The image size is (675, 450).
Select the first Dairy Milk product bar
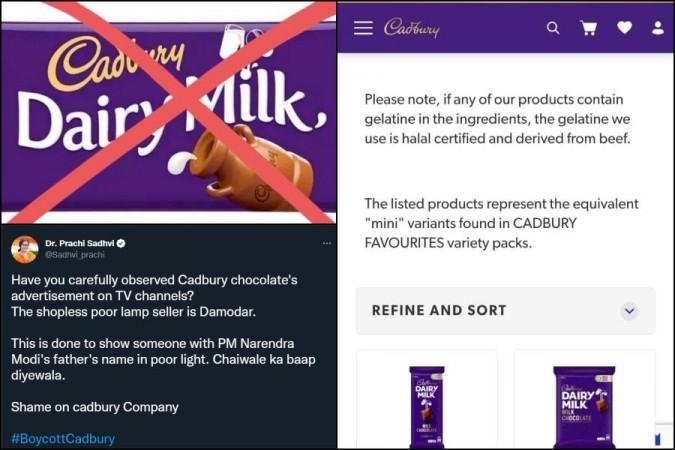coord(426,407)
